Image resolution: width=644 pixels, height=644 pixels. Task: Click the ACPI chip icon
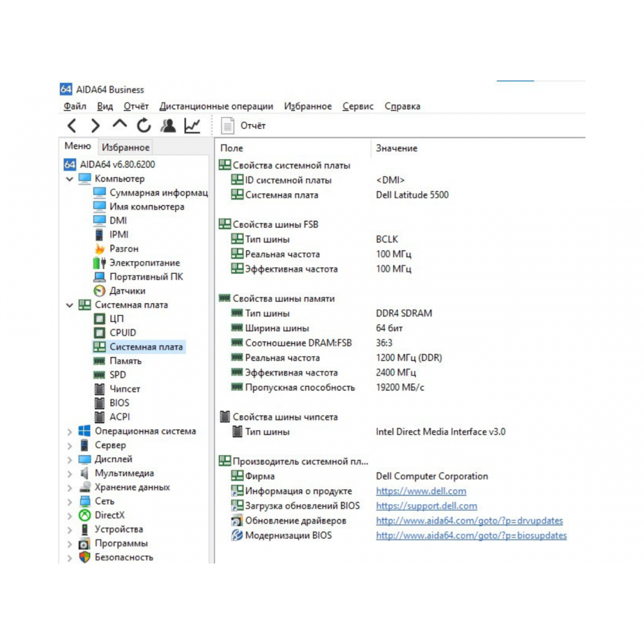pos(99,417)
